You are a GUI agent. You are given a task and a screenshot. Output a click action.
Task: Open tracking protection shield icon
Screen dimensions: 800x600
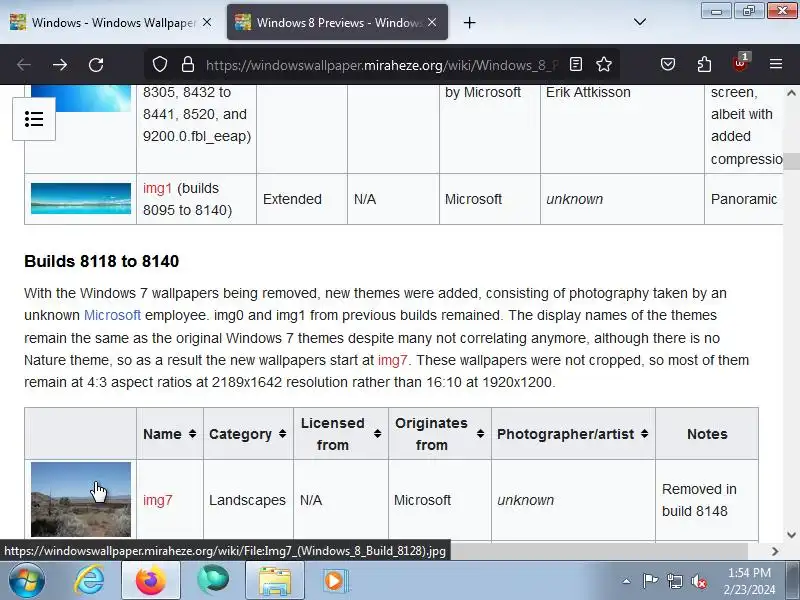pos(160,65)
